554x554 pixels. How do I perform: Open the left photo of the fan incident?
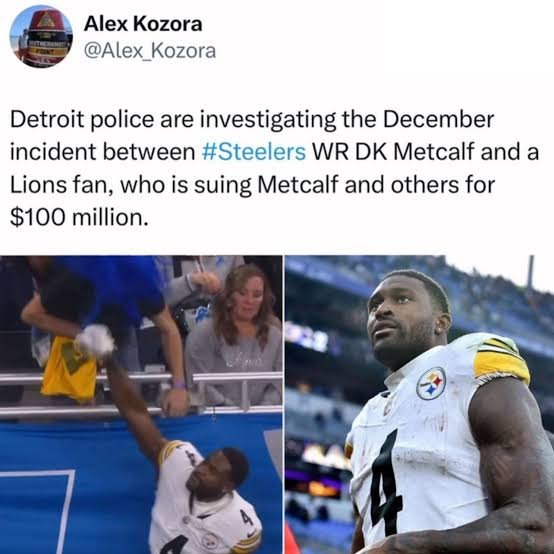(x=141, y=405)
